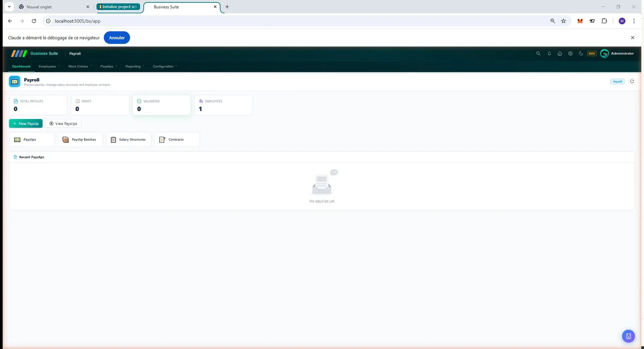The image size is (644, 349).
Task: Click the Payroll label next to Business Suite
Action: [75, 53]
